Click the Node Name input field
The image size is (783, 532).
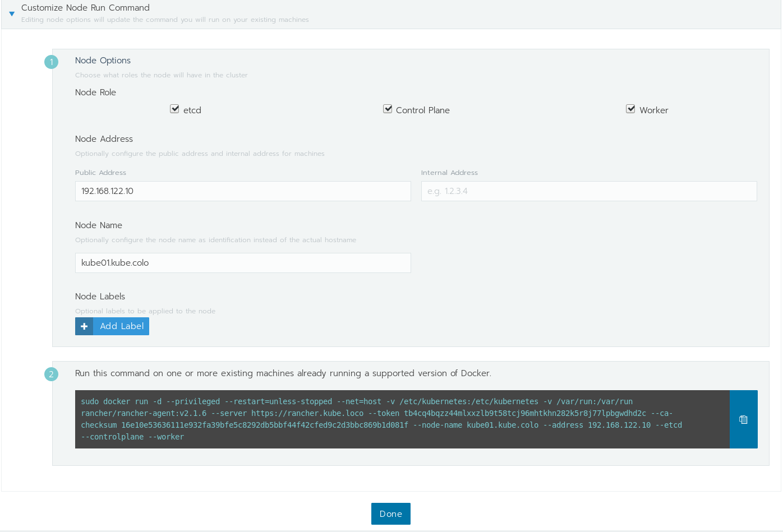point(243,263)
